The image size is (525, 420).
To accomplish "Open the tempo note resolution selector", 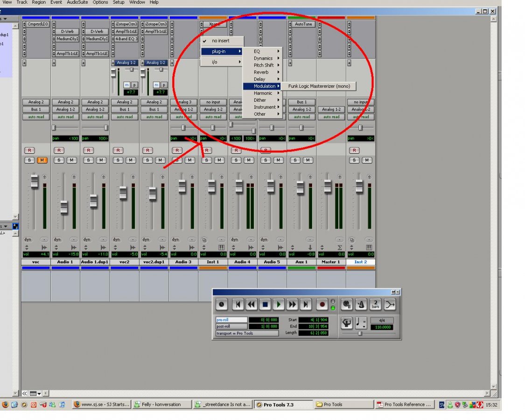I will (361, 323).
